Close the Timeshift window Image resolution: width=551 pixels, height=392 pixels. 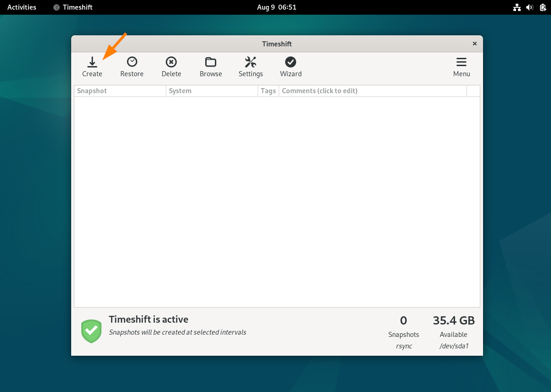coord(475,44)
